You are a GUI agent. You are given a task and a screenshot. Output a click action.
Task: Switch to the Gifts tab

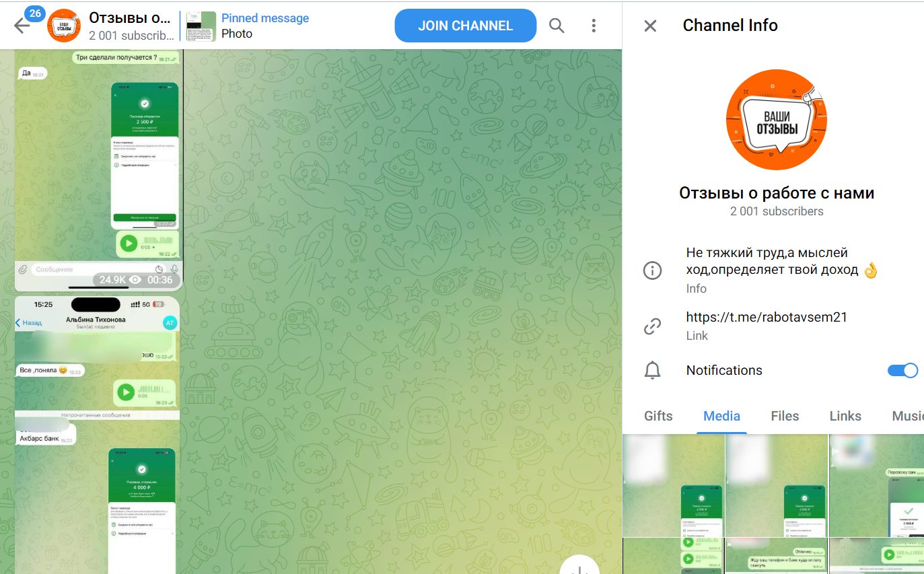pos(658,416)
